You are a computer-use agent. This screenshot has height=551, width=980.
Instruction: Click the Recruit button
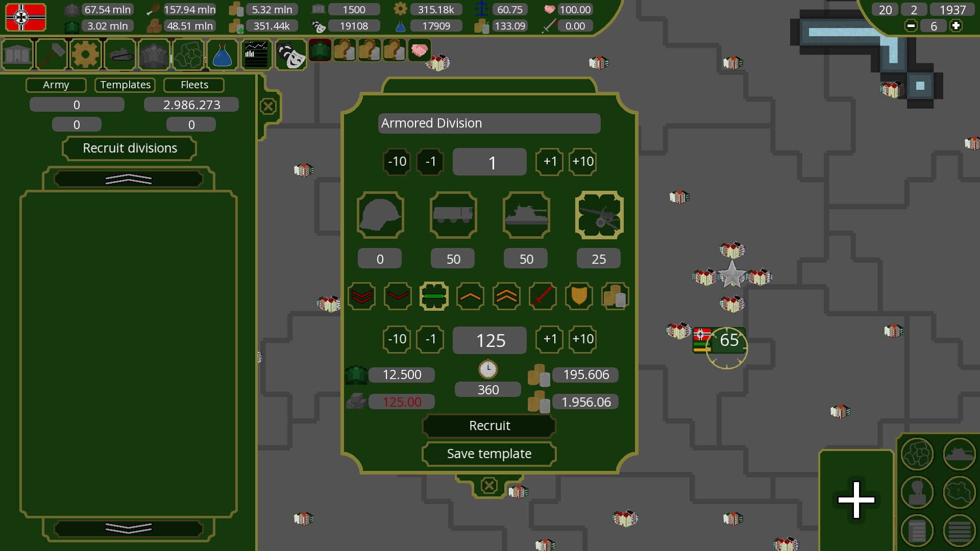click(x=488, y=425)
